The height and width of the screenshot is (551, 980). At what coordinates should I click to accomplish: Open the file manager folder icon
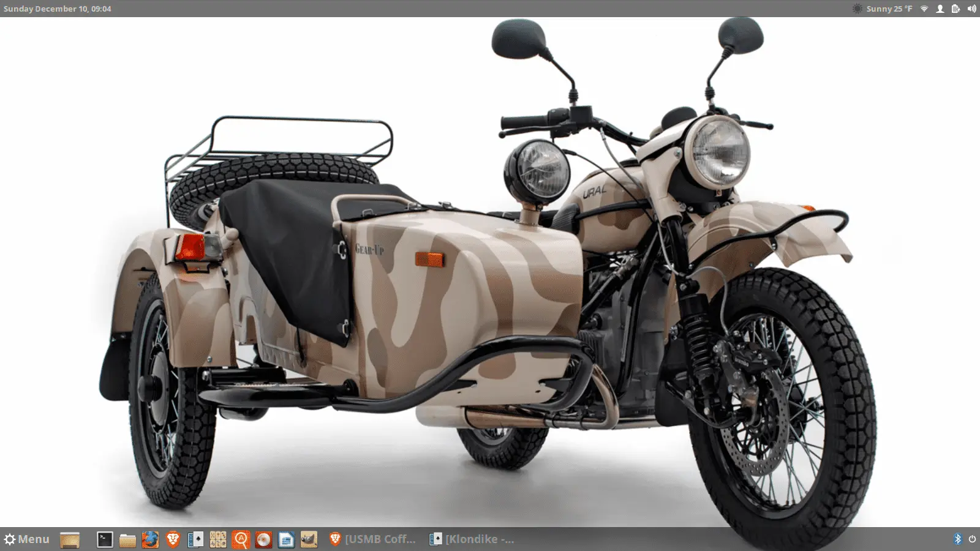(127, 539)
